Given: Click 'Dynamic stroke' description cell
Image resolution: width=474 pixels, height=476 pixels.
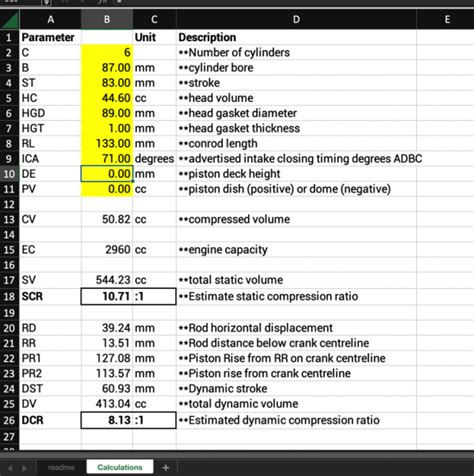Looking at the screenshot, I should (296, 389).
